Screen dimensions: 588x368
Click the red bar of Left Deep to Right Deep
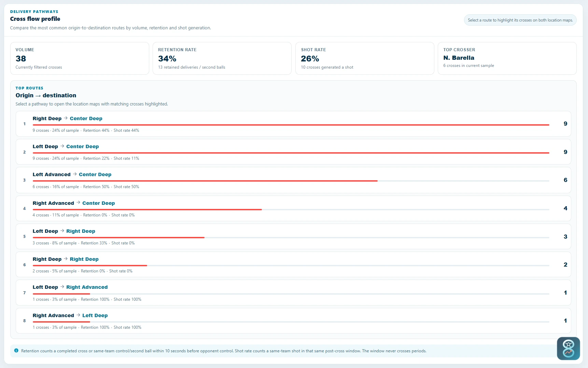[118, 237]
